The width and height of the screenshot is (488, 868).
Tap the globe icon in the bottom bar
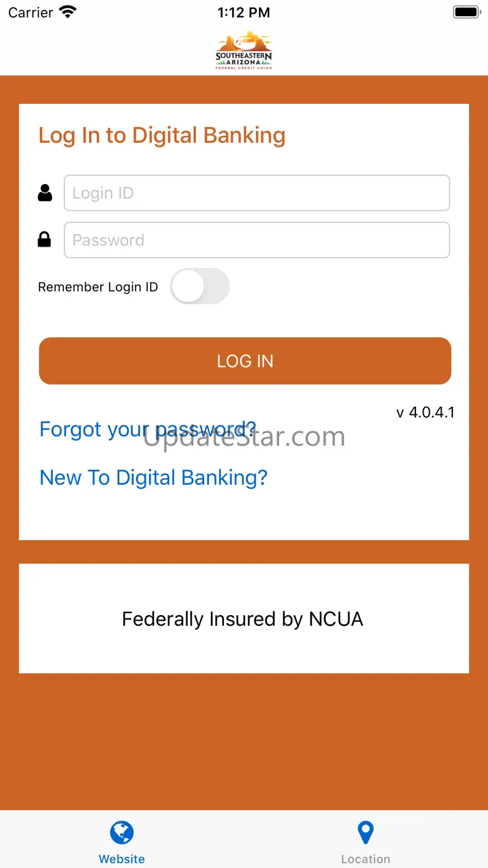tap(122, 832)
